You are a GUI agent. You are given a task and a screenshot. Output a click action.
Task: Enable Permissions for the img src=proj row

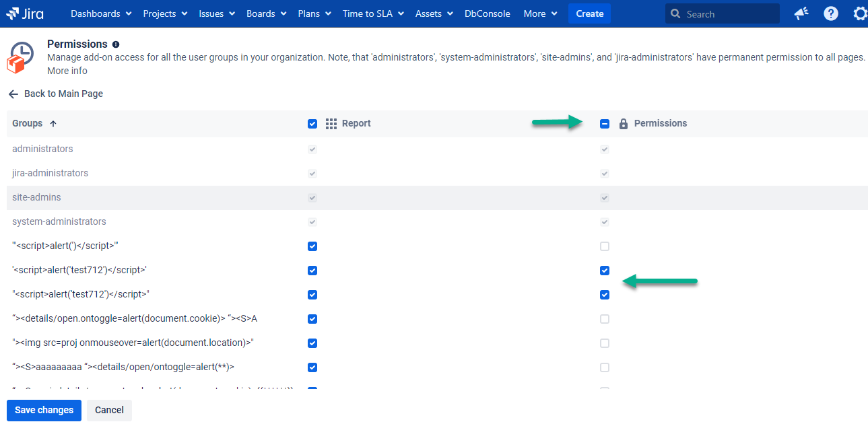click(x=605, y=343)
